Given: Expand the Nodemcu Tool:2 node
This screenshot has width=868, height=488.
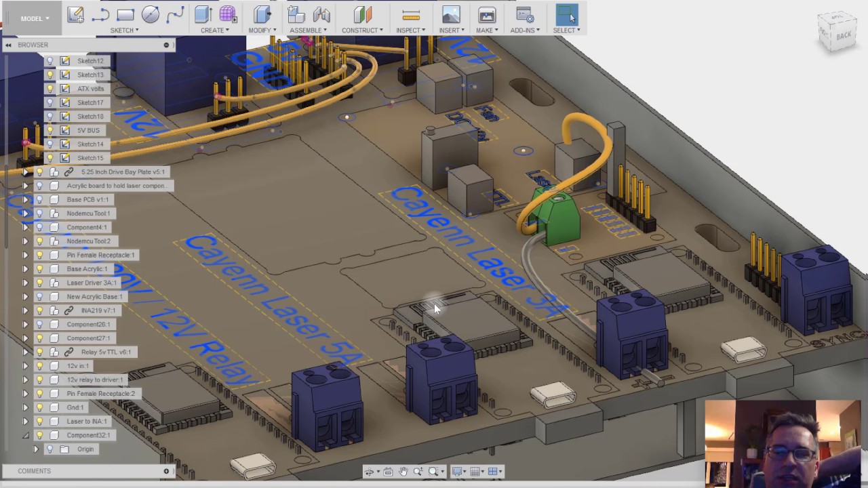Looking at the screenshot, I should coord(26,241).
